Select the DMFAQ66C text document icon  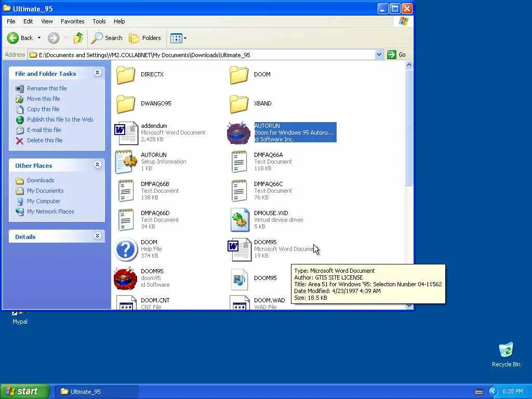point(239,191)
